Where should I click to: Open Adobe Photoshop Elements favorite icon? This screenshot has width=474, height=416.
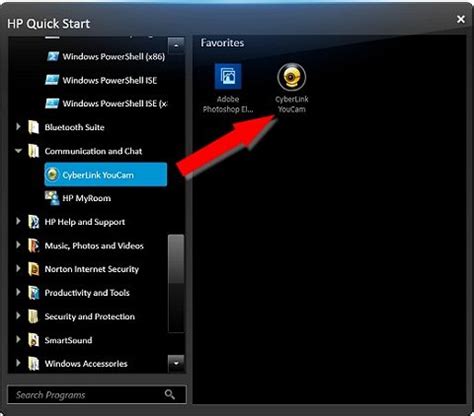228,77
